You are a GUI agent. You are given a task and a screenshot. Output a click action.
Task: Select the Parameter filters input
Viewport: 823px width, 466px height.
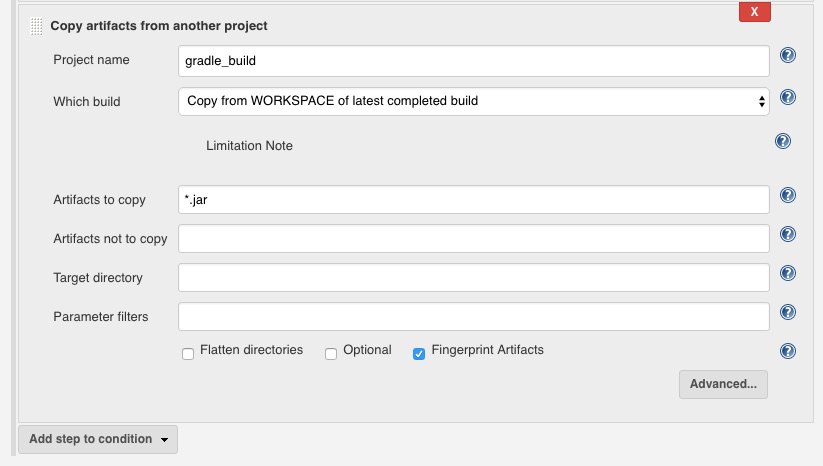tap(474, 316)
